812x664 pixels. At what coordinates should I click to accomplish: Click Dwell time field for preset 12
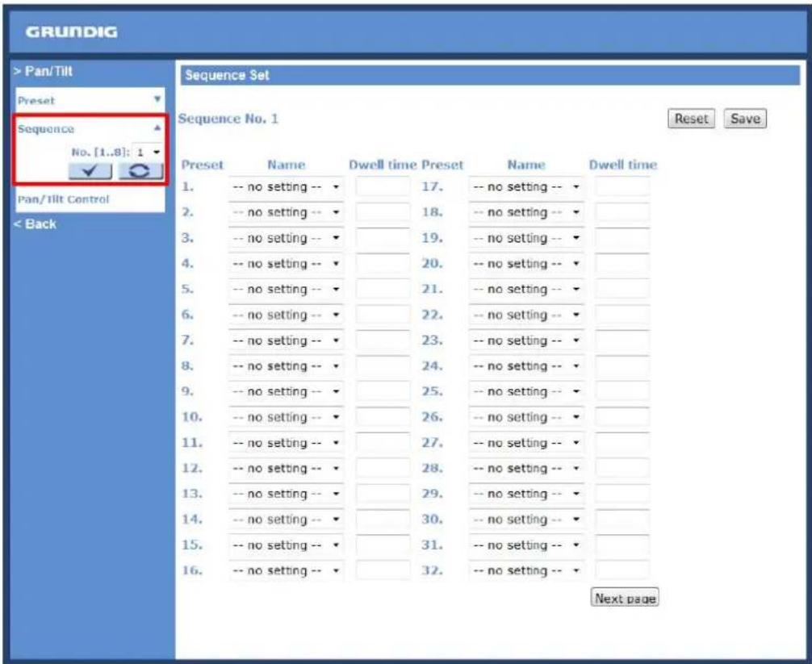382,468
